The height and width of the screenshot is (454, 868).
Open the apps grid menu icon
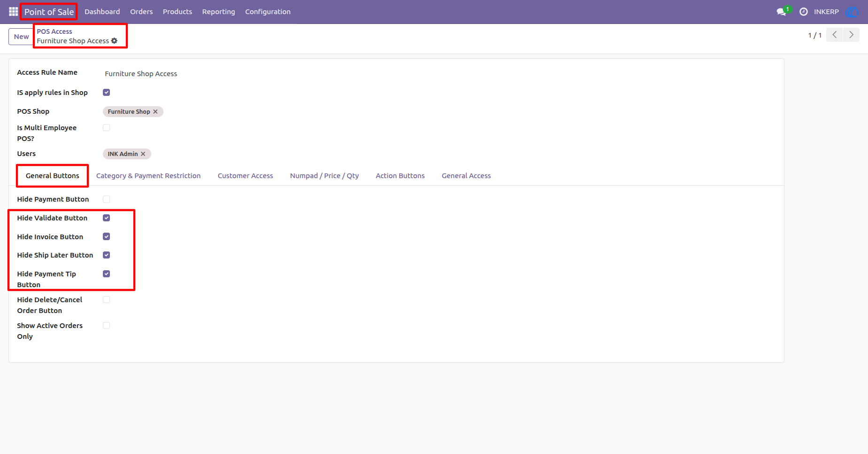(13, 11)
